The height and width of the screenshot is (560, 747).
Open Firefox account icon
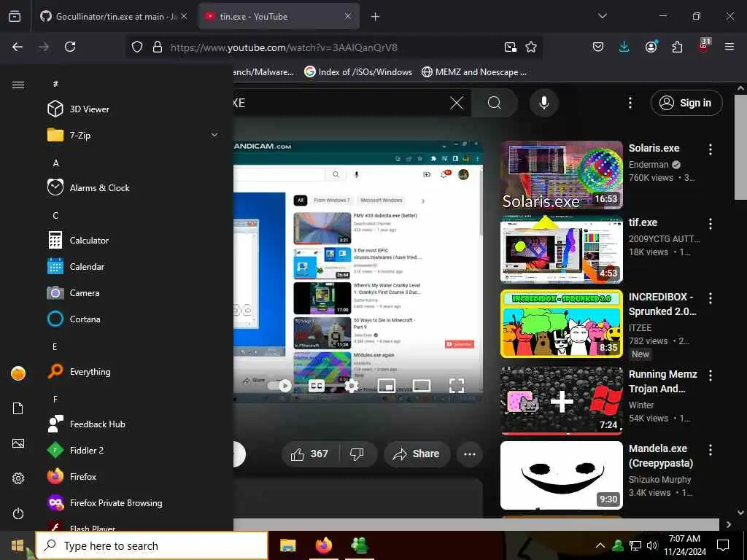pos(651,47)
